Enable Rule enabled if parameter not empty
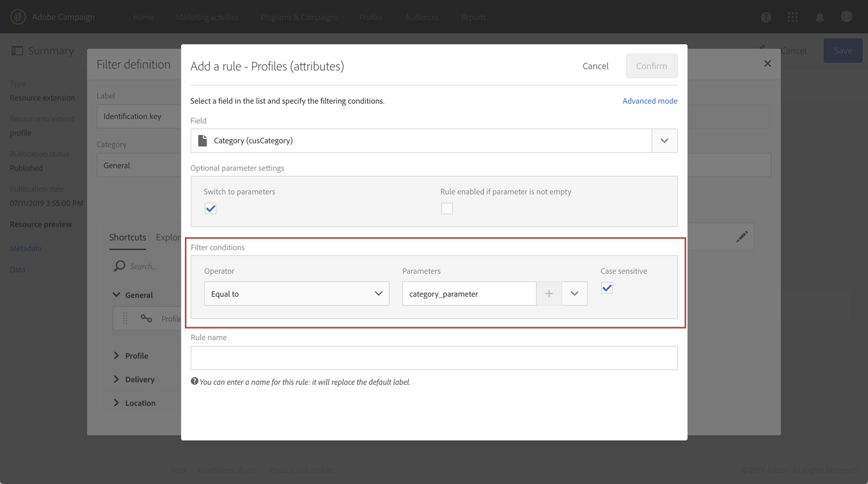 tap(447, 208)
